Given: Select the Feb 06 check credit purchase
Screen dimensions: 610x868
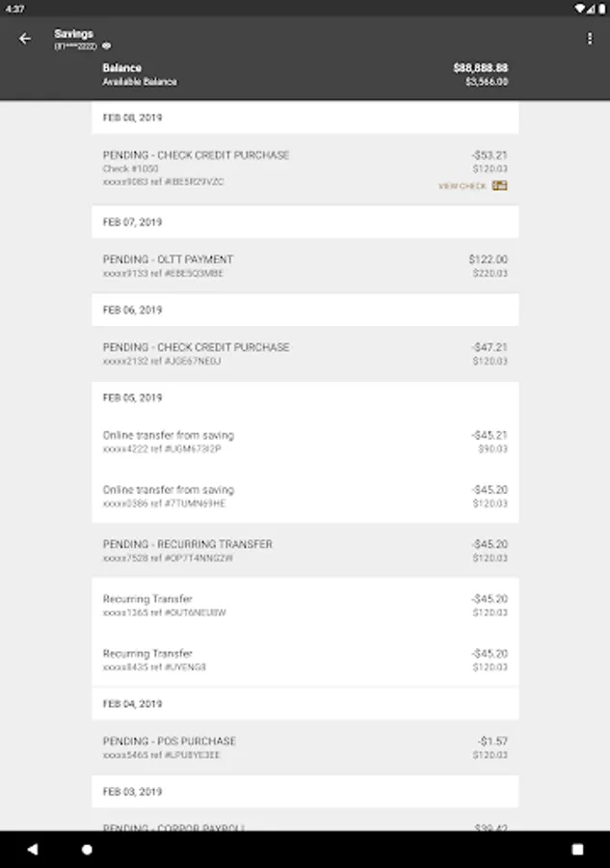Looking at the screenshot, I should tap(305, 354).
